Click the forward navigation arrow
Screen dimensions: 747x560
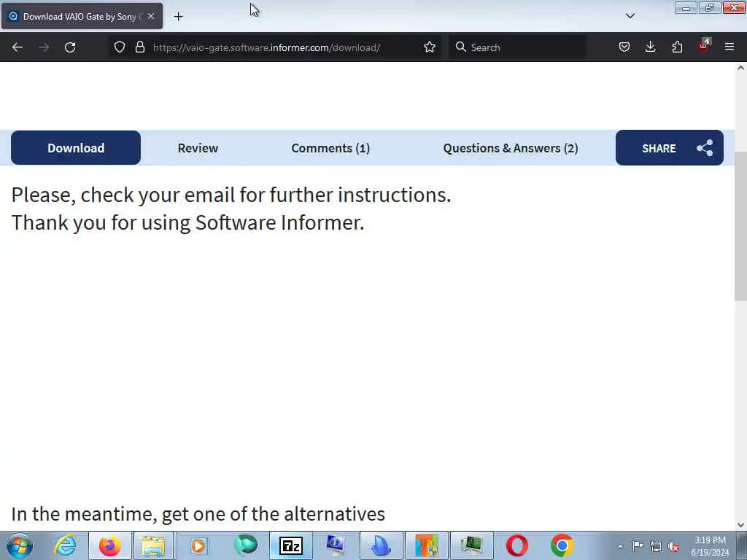[x=44, y=47]
